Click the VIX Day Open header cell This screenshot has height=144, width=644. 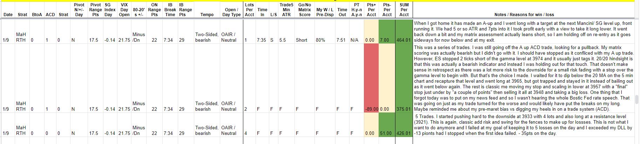[124, 10]
